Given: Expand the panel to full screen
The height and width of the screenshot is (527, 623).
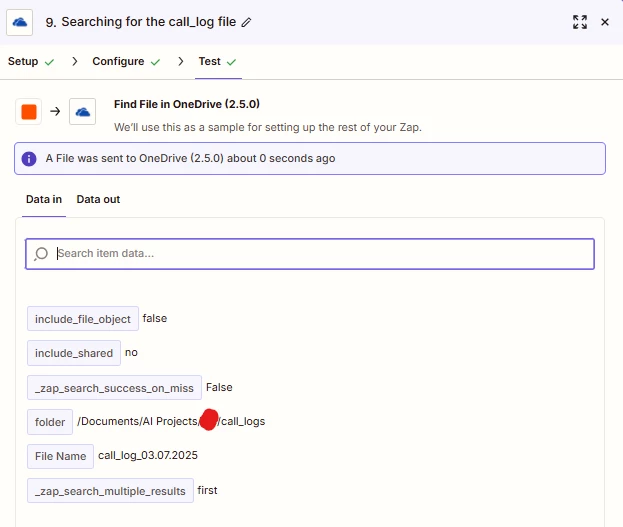Looking at the screenshot, I should pyautogui.click(x=580, y=22).
